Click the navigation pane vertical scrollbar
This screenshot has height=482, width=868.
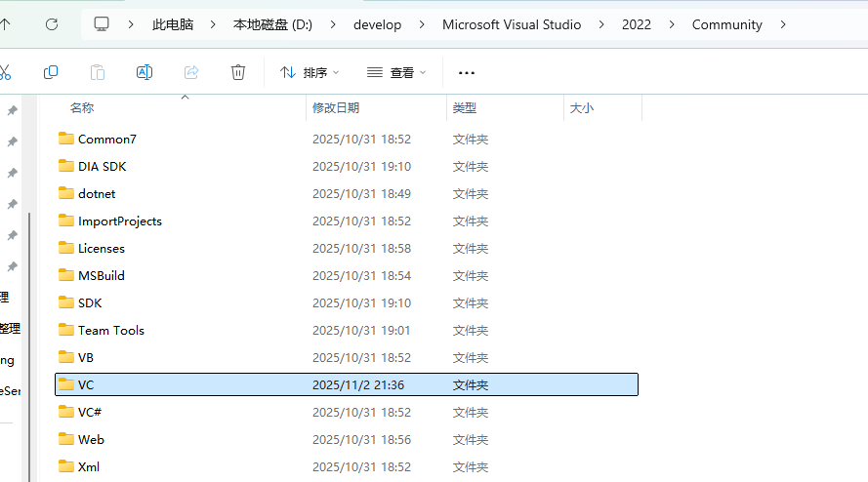click(x=28, y=345)
